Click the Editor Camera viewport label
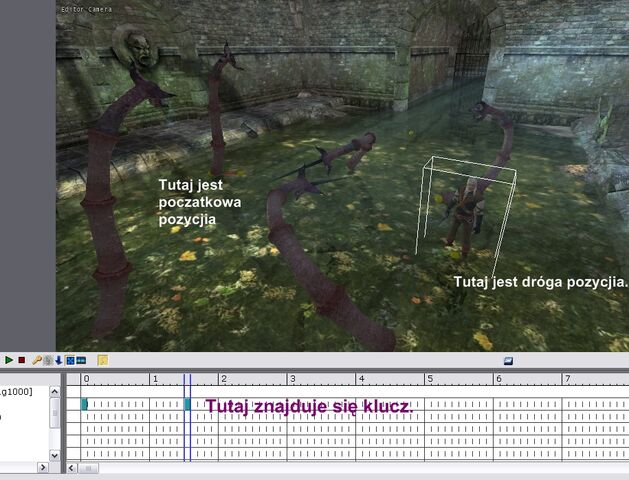 coord(86,9)
